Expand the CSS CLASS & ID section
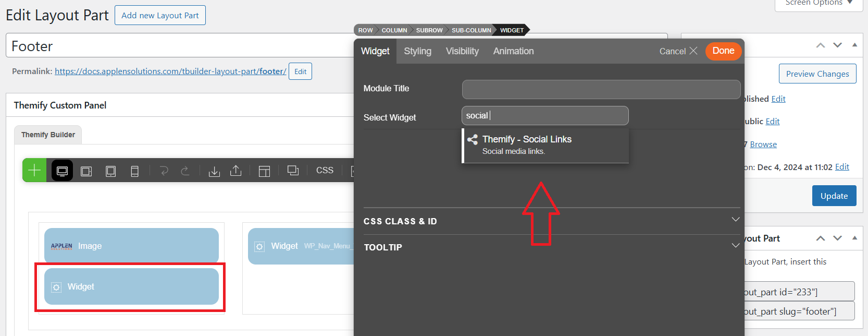 (x=552, y=221)
